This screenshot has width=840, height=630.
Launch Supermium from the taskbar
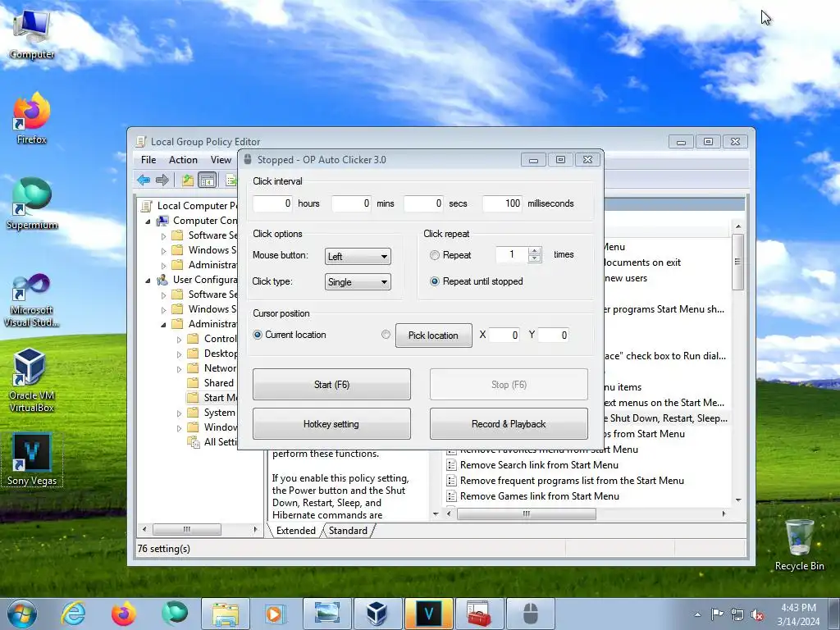pyautogui.click(x=174, y=614)
